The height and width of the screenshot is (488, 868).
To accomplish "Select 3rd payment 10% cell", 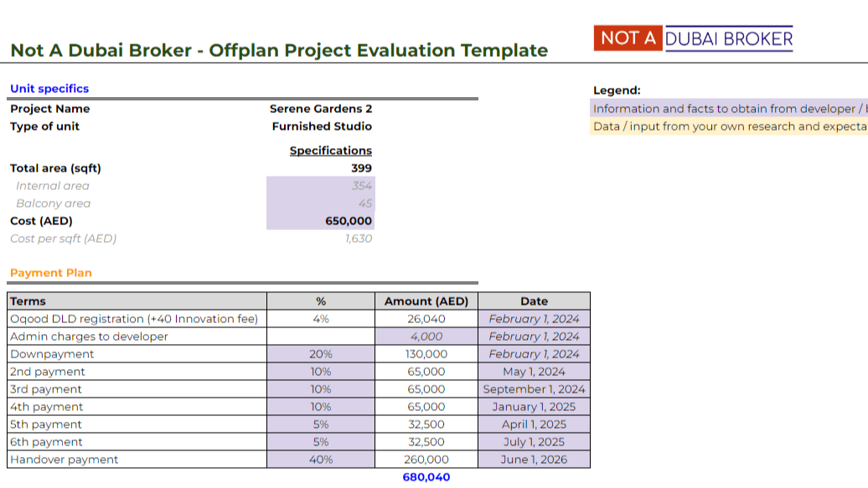I will [x=321, y=389].
